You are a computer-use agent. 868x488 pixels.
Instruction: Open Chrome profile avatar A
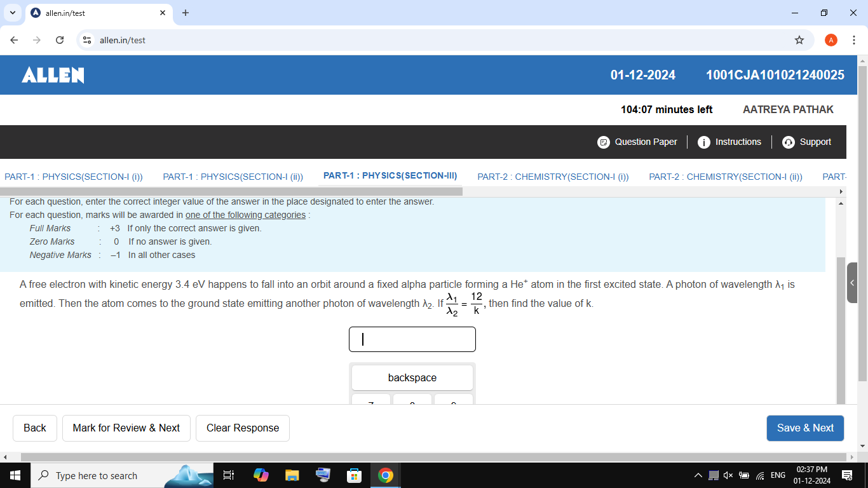(831, 40)
